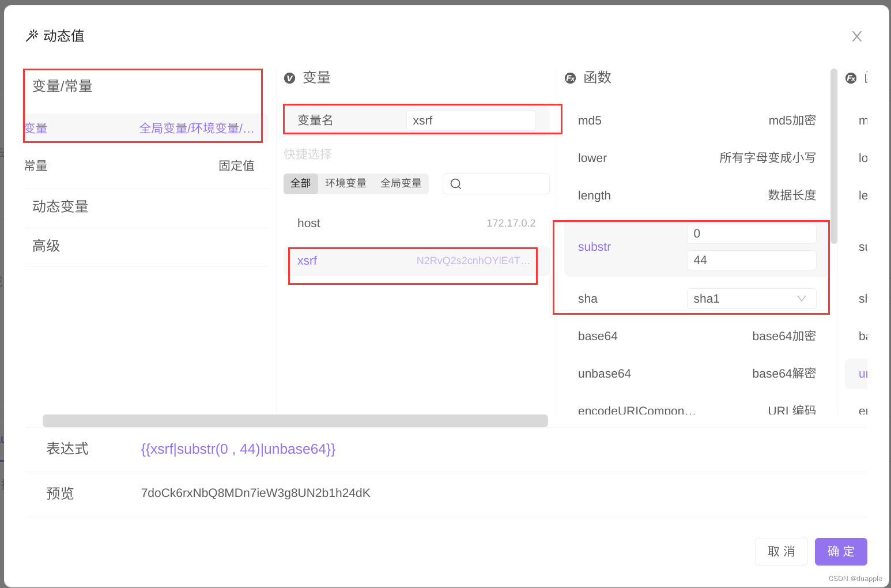Click the sha function label
Image resolution: width=891 pixels, height=588 pixels.
pyautogui.click(x=588, y=299)
